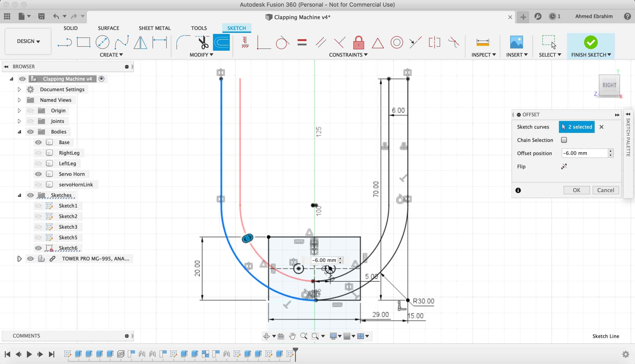Show the LeftLeg body

pyautogui.click(x=38, y=163)
